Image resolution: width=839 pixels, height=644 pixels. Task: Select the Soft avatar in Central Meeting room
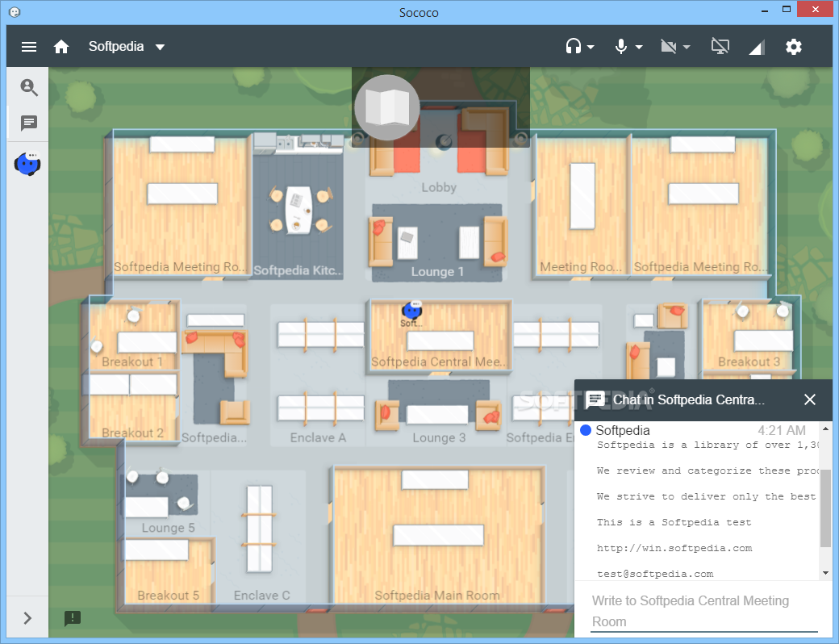[412, 311]
